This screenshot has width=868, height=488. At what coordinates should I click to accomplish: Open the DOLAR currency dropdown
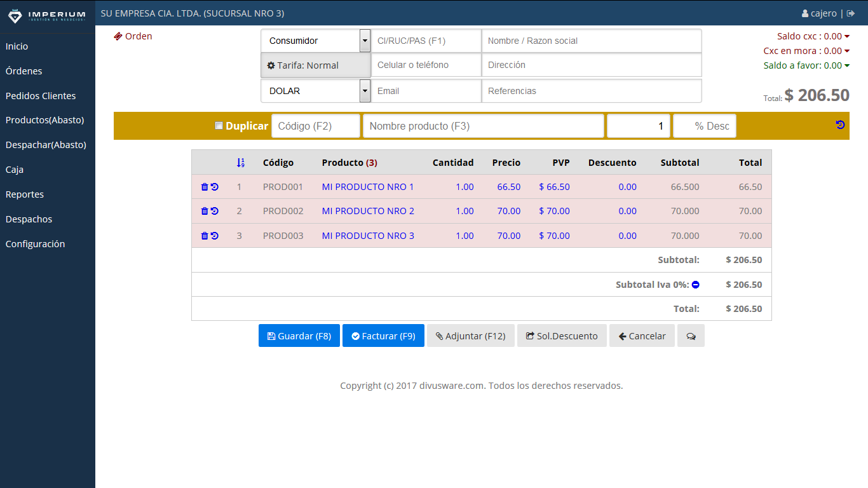click(316, 91)
